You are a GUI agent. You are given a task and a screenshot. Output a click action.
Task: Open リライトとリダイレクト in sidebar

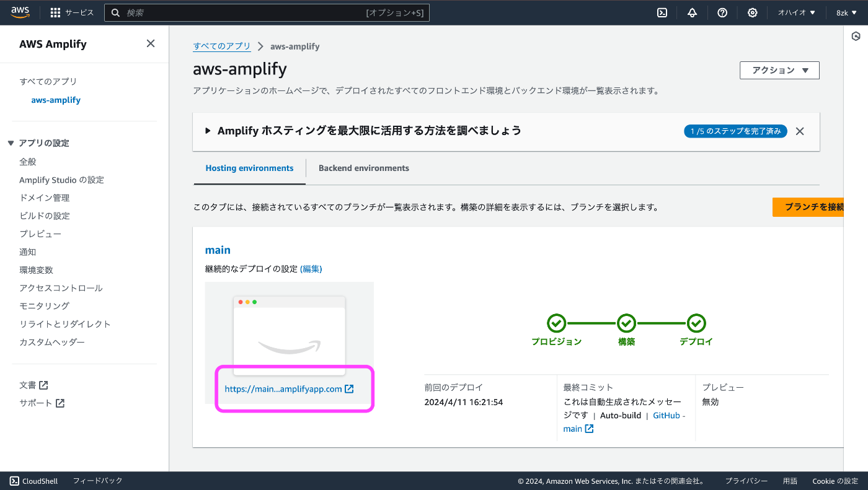[65, 323]
